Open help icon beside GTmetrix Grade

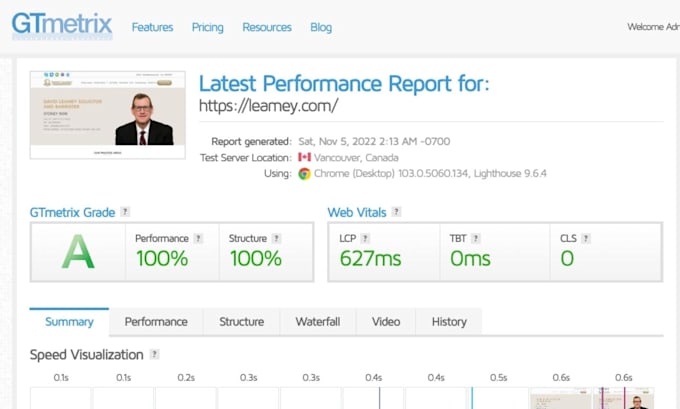click(x=125, y=212)
